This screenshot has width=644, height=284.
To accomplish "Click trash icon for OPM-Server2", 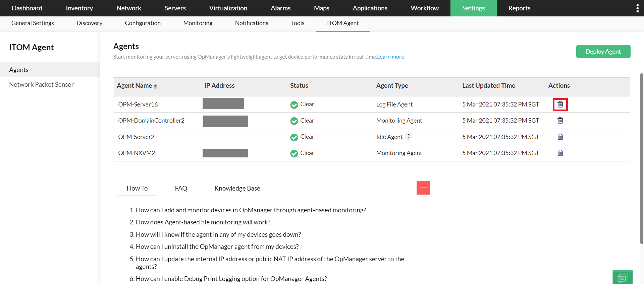I will 560,137.
